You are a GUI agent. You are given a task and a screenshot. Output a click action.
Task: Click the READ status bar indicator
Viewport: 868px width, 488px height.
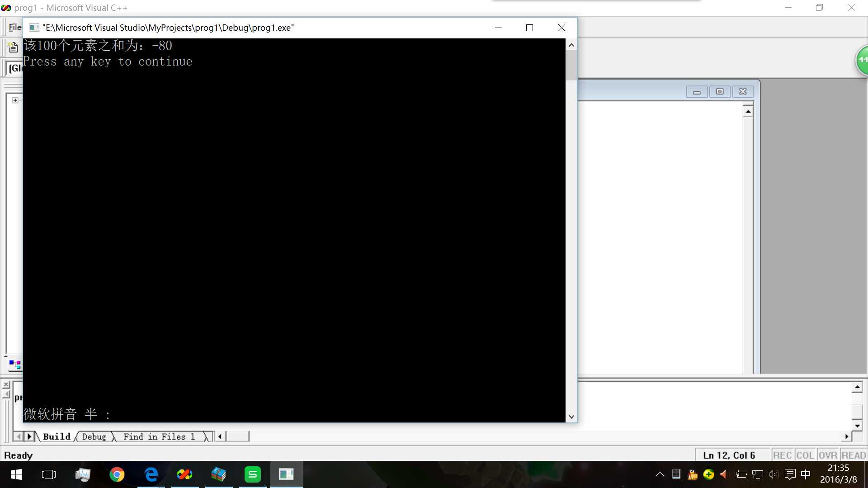tap(854, 455)
